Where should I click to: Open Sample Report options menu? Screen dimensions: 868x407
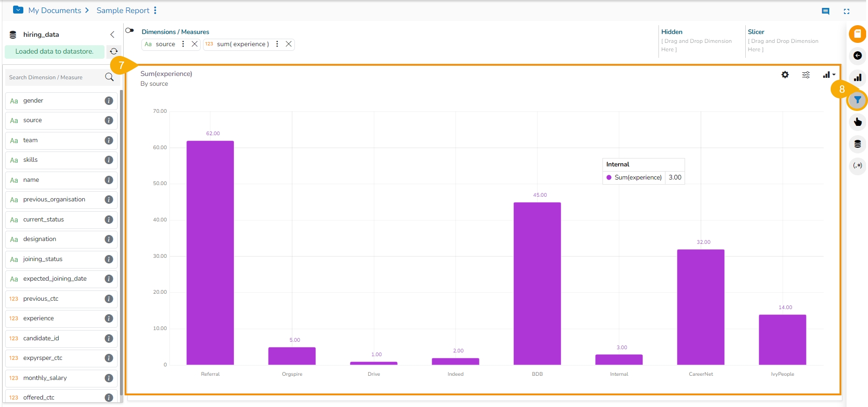[x=155, y=10]
